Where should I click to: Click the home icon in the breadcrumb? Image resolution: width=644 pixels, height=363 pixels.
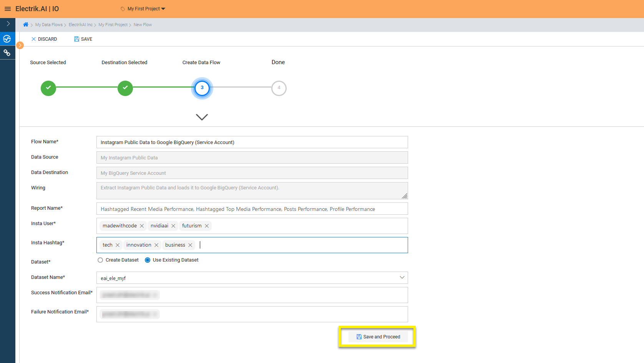(25, 24)
